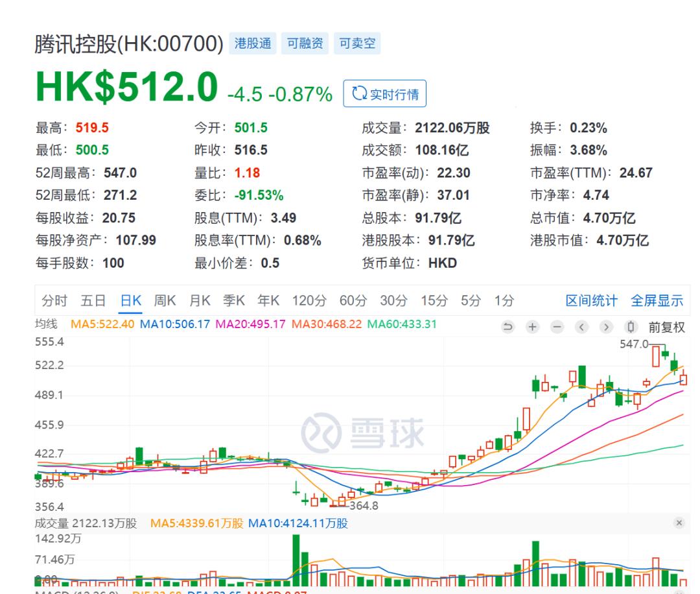Click 全屏显示 to view fullscreen
Image resolution: width=700 pixels, height=594 pixels.
point(657,301)
